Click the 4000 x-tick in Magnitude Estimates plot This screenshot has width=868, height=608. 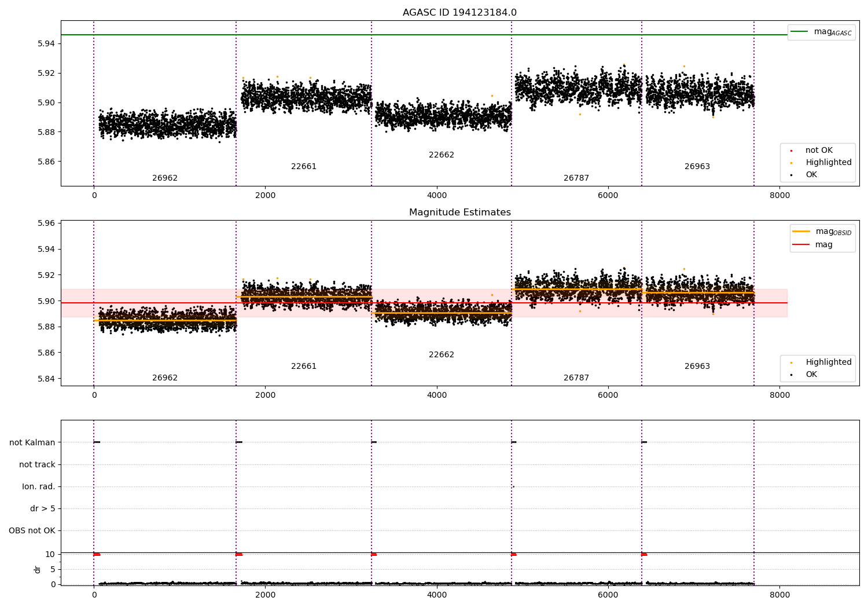(437, 395)
